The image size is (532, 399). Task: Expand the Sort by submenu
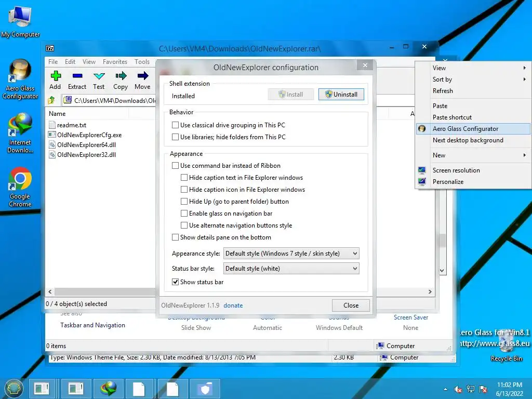[473, 79]
